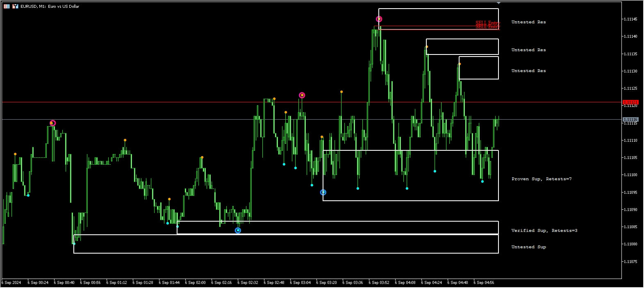Select the red SELL Entry label
644x288 pixels.
tap(488, 25)
